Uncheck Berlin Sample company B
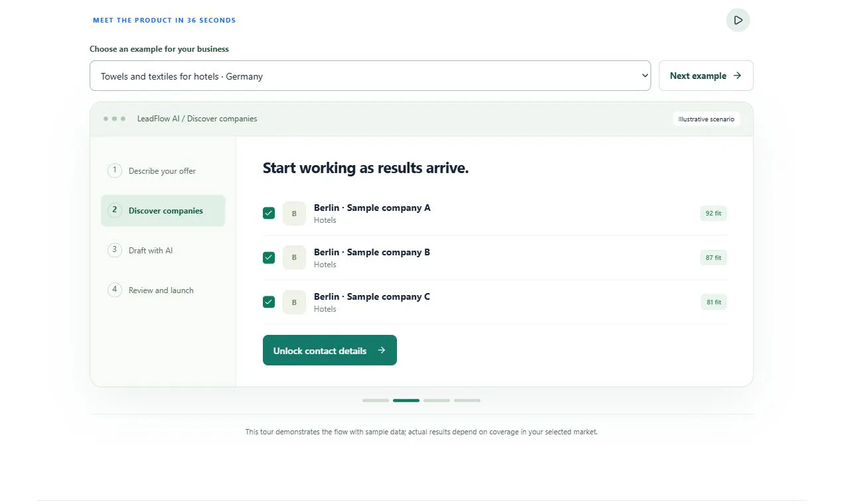The image size is (843, 504). point(269,257)
